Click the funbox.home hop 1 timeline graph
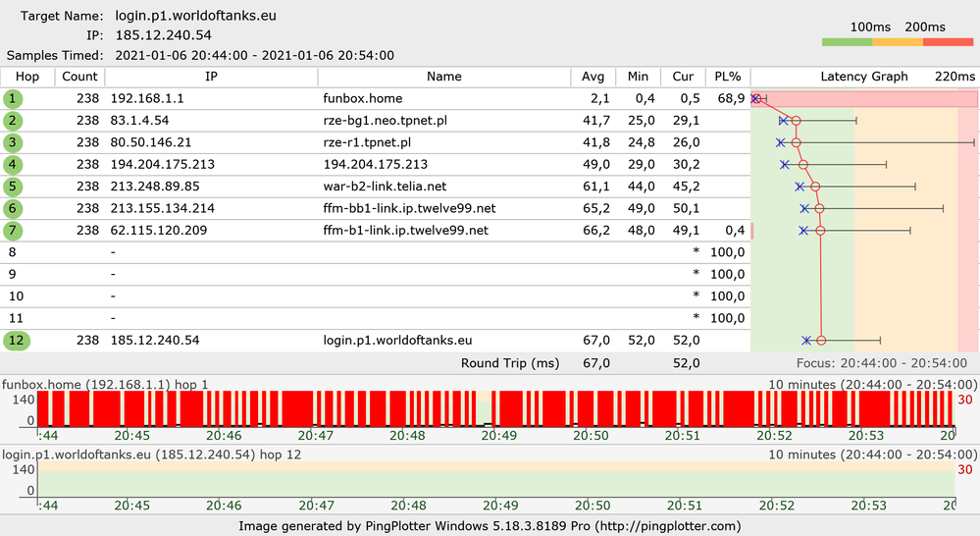The width and height of the screenshot is (980, 536). (x=495, y=409)
